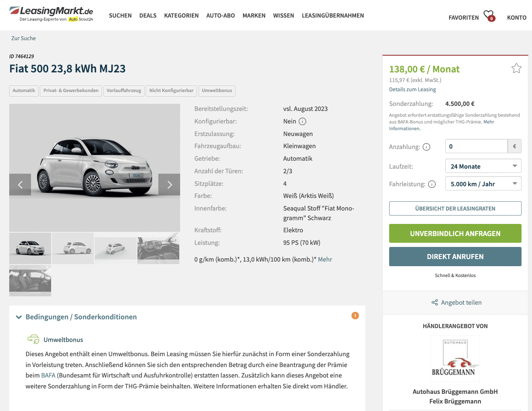Show Anzahlung info tooltip
The image size is (532, 411).
click(426, 147)
